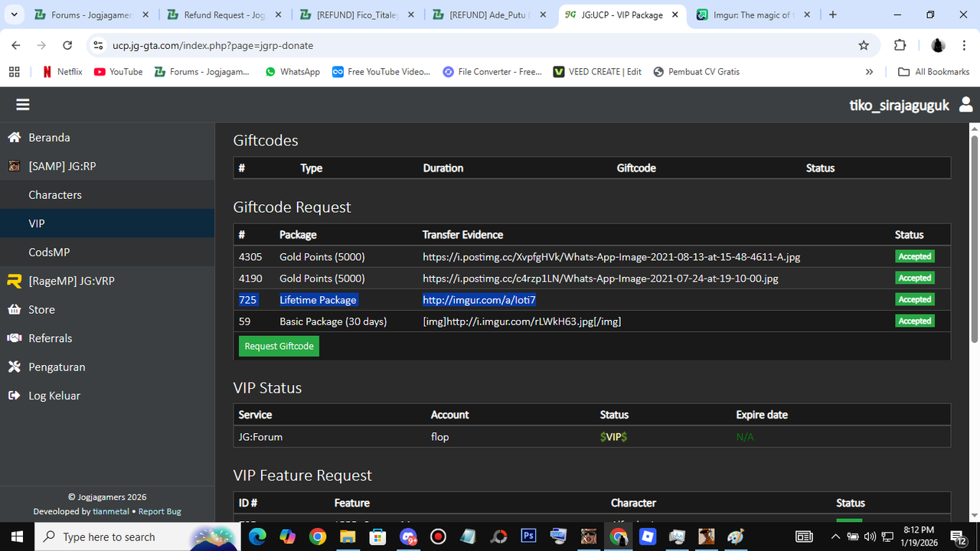Open a new browser tab

click(833, 15)
